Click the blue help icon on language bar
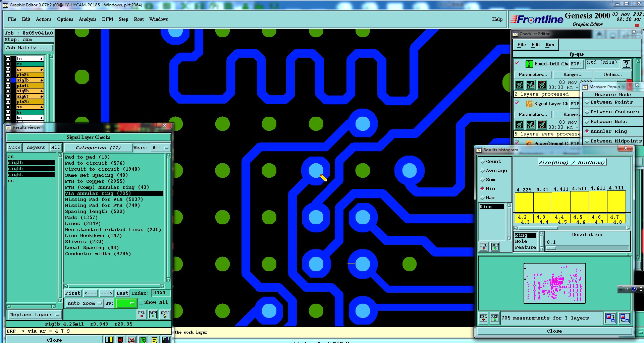The height and width of the screenshot is (343, 644). point(634,289)
